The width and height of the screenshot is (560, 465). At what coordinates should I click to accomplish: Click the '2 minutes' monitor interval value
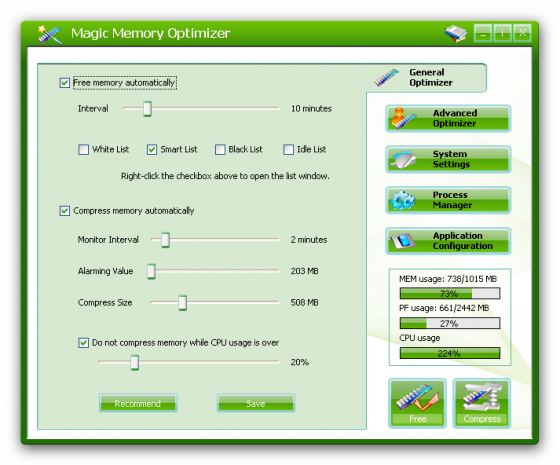tap(309, 240)
